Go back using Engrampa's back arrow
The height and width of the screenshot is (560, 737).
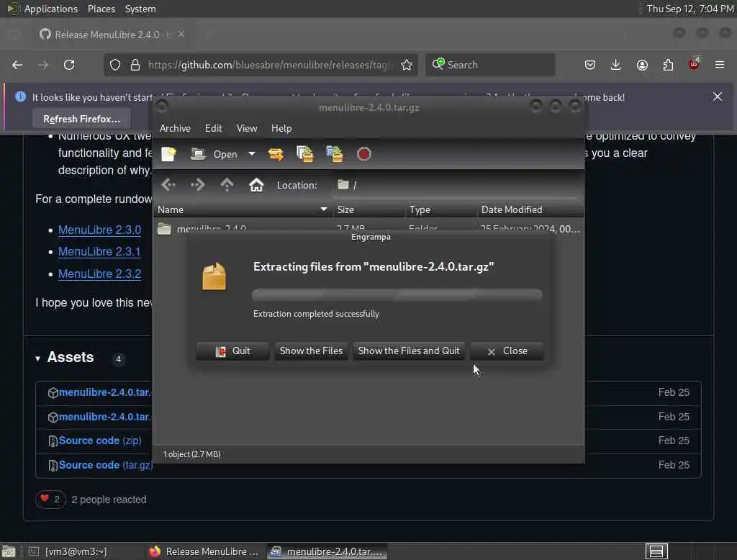[168, 185]
